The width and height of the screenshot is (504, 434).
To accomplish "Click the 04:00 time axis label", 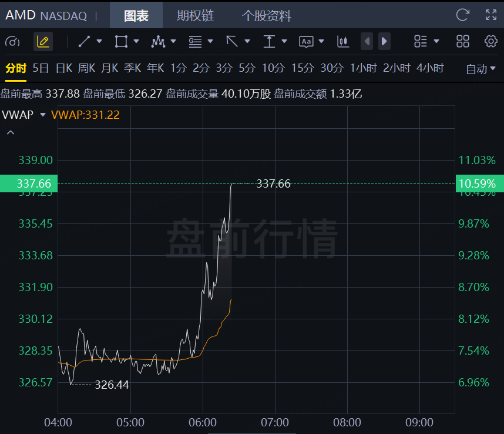I will pos(58,422).
